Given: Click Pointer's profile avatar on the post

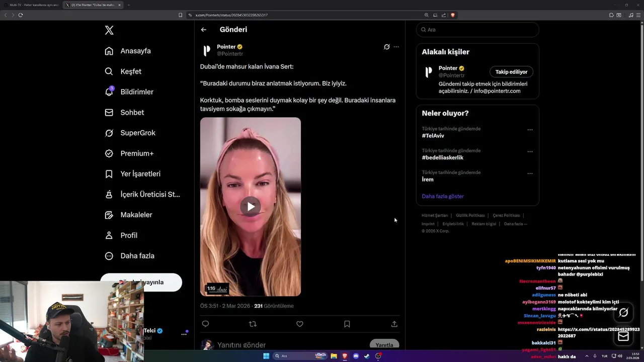Looking at the screenshot, I should click(207, 50).
